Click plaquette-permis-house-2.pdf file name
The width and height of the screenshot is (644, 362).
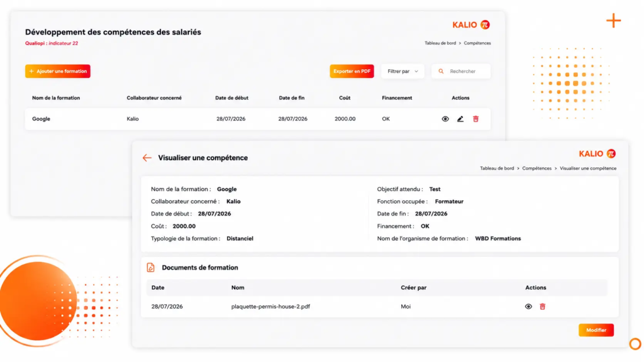270,307
